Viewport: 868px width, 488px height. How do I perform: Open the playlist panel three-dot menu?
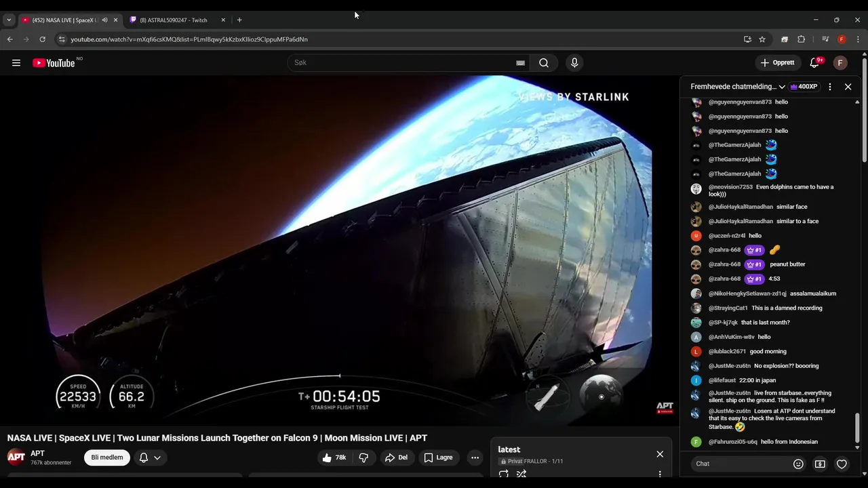tap(660, 474)
